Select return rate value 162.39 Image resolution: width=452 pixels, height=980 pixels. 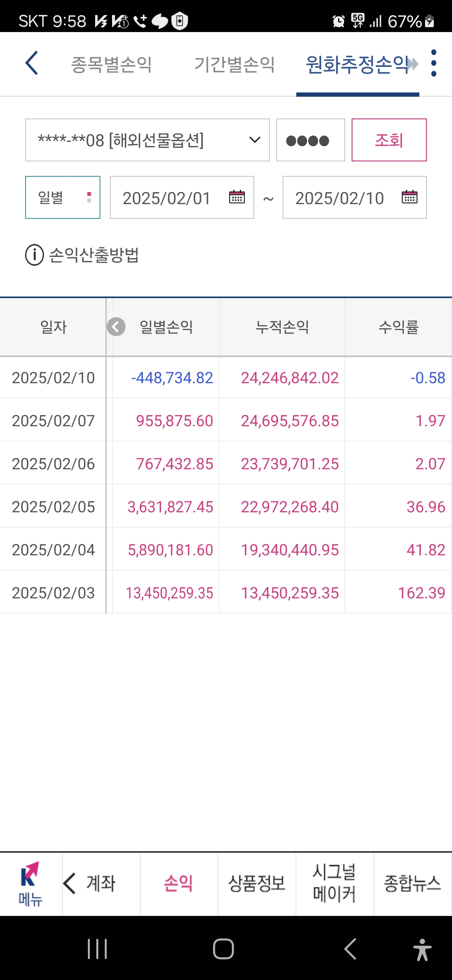421,593
